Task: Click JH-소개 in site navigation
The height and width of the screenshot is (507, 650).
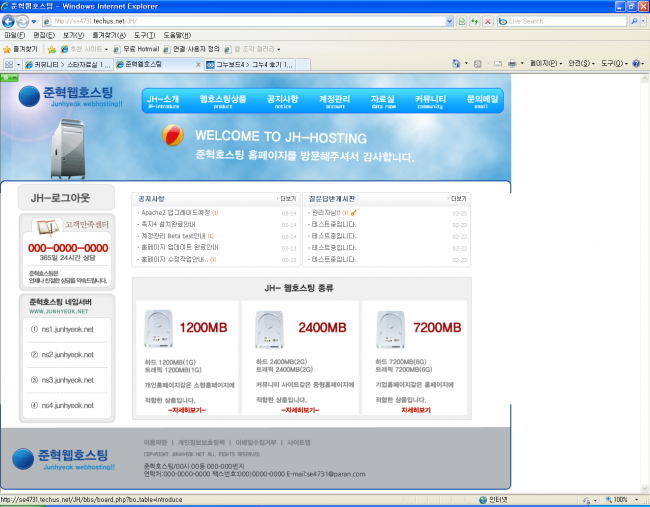Action: (x=162, y=101)
